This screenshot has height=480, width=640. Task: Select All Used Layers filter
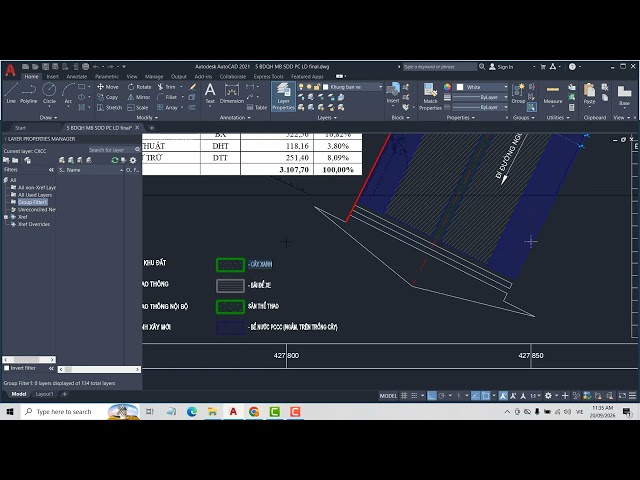click(x=35, y=195)
